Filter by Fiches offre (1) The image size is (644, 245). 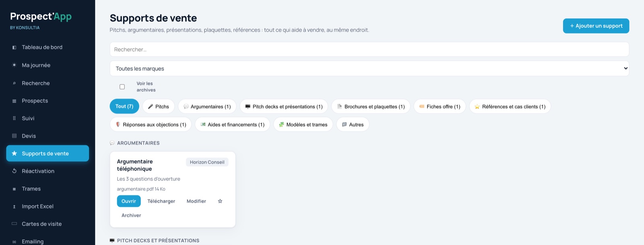point(440,107)
